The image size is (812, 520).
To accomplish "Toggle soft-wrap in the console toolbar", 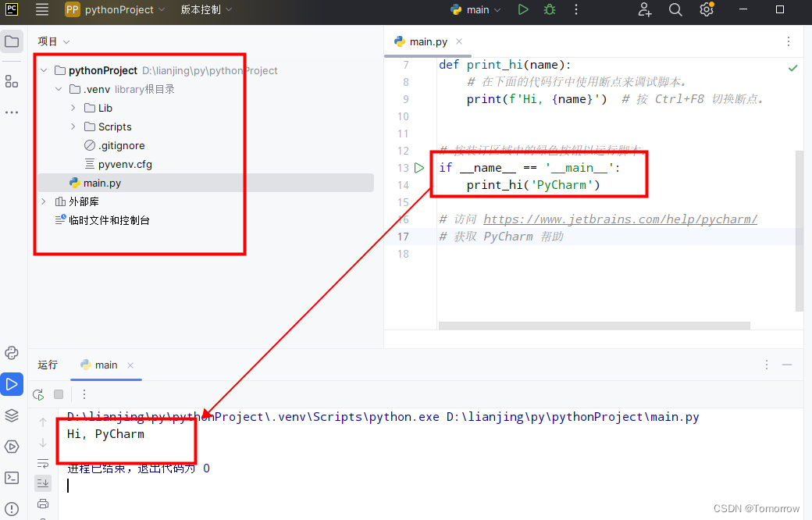I will 43,464.
